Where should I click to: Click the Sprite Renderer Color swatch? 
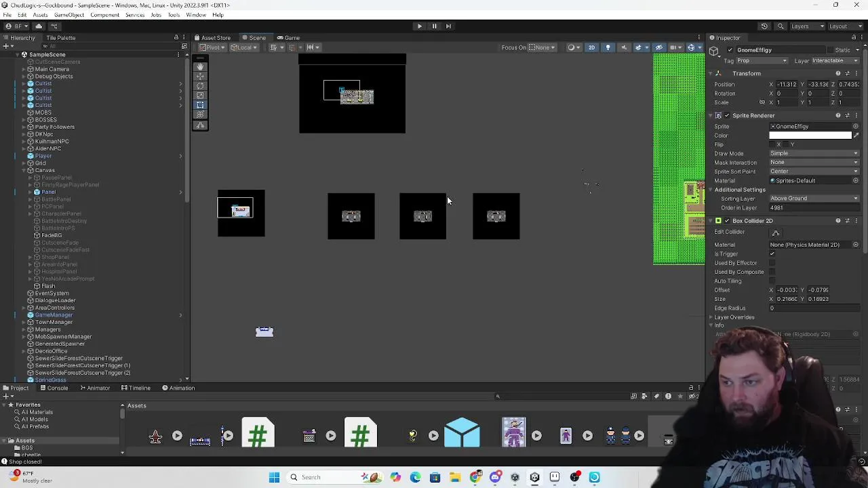[x=810, y=136]
